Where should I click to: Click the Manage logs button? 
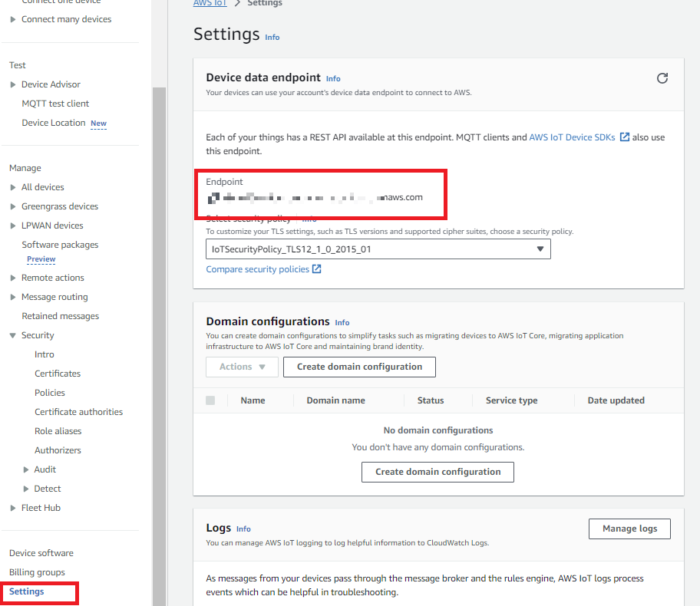coord(629,529)
